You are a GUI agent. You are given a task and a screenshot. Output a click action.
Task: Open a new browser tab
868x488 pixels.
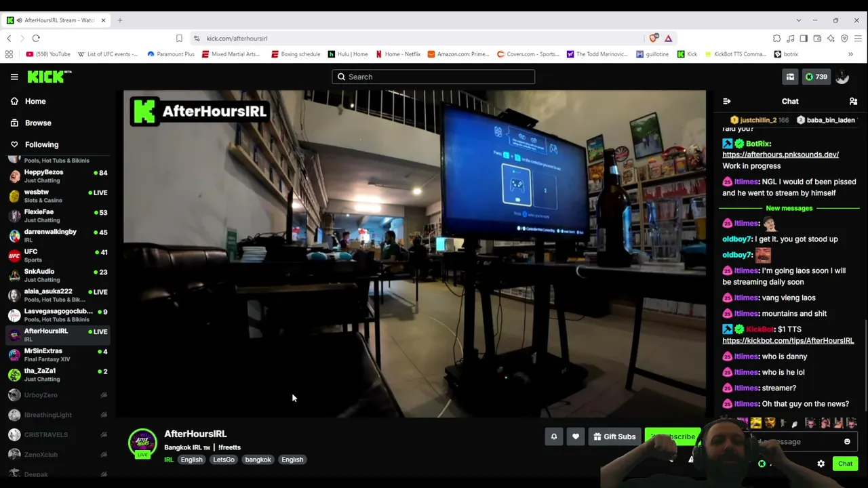click(120, 20)
